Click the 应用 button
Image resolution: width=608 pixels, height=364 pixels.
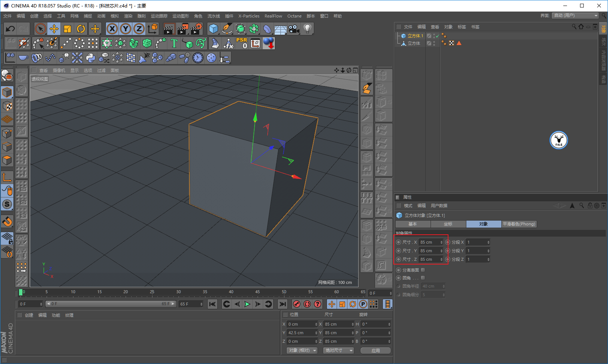pos(376,351)
